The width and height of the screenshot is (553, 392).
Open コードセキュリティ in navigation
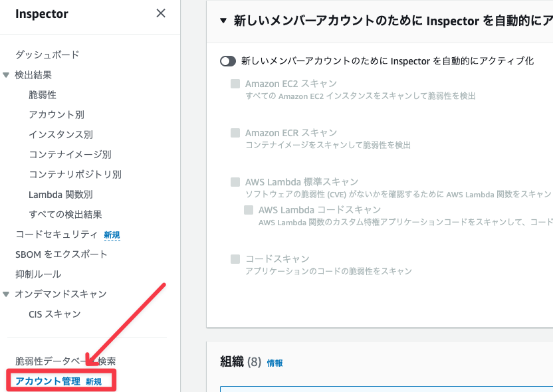56,234
